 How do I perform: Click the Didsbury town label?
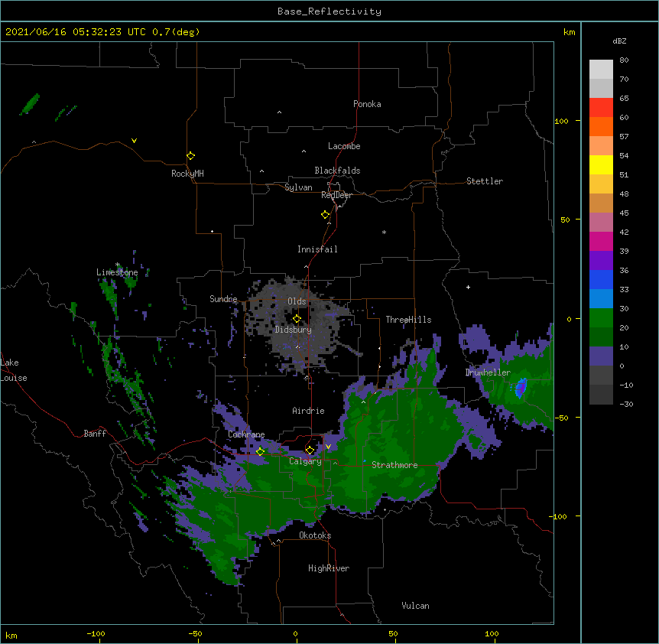click(294, 330)
